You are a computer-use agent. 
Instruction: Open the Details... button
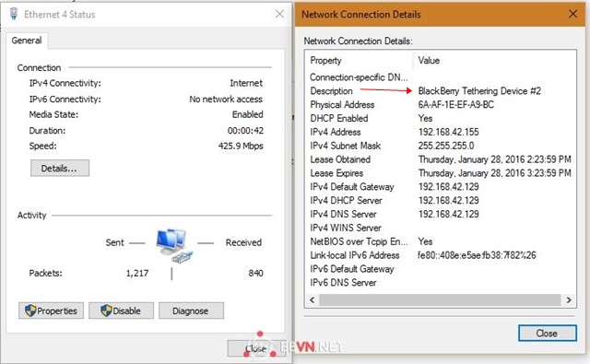pyautogui.click(x=60, y=168)
